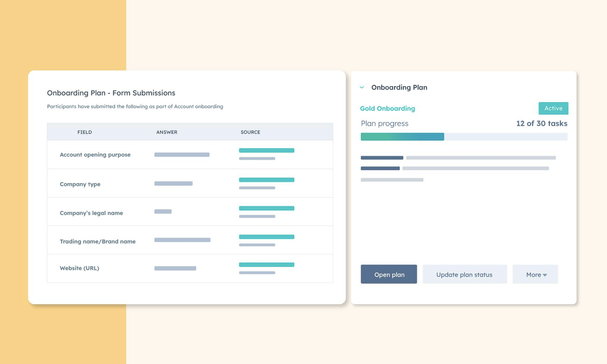Screen dimensions: 607x364
Task: Click the Plan progress label
Action: 385,124
